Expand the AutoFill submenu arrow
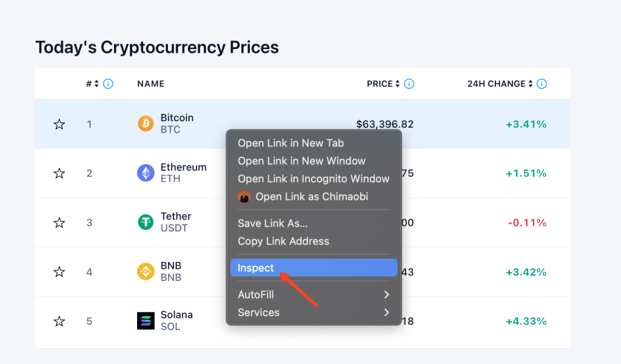 pyautogui.click(x=386, y=295)
